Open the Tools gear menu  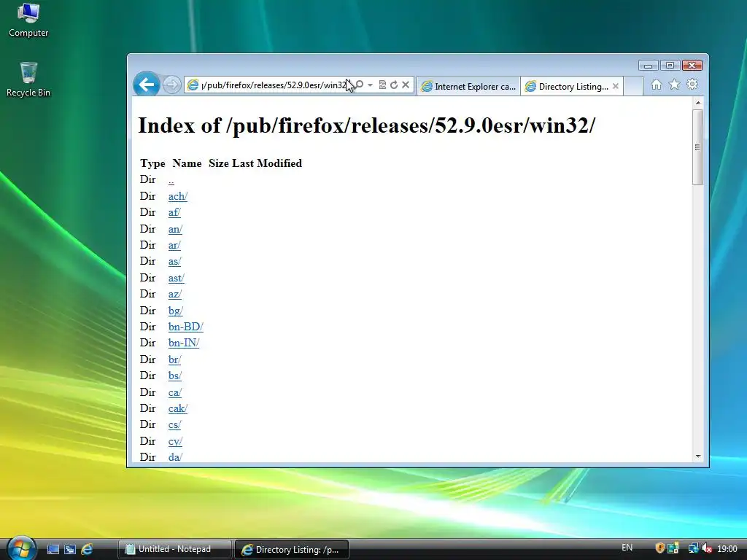tap(692, 85)
